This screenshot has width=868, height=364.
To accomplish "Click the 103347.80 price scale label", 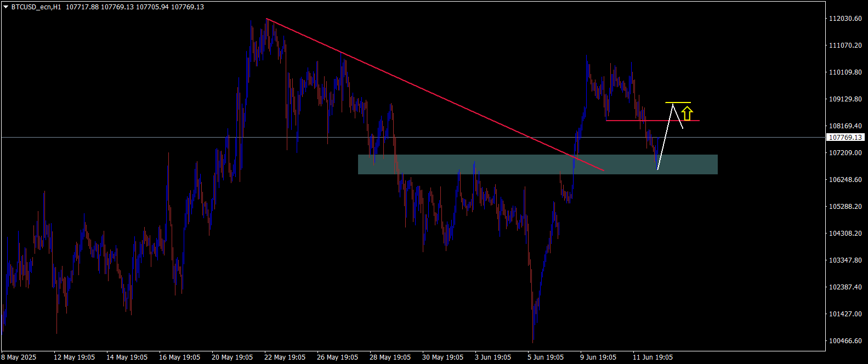I will click(845, 260).
